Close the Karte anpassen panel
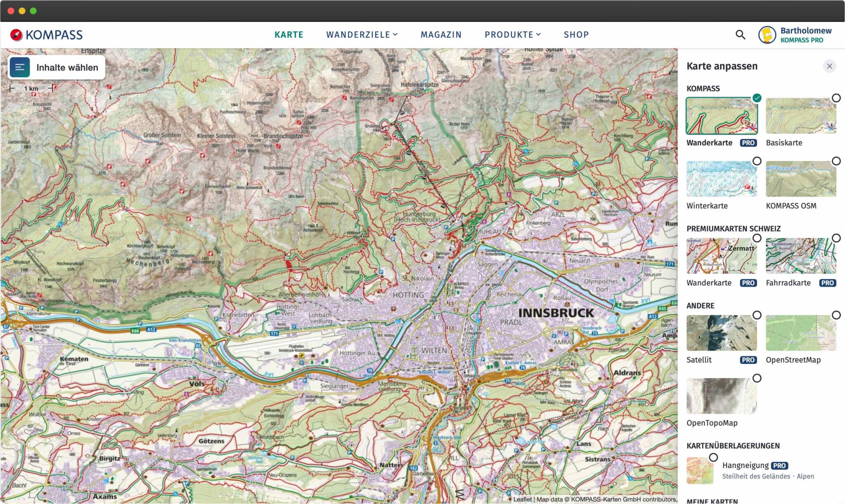The height and width of the screenshot is (504, 845). click(x=829, y=66)
